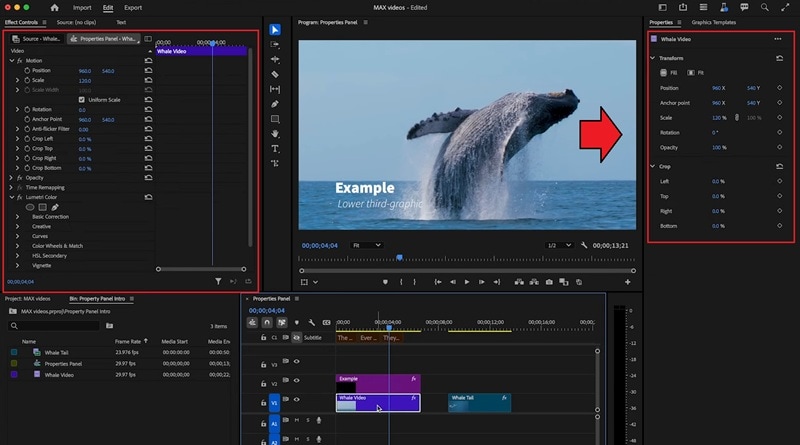Toggle Position stopwatch animation in Effect Controls
The height and width of the screenshot is (445, 800).
point(27,71)
